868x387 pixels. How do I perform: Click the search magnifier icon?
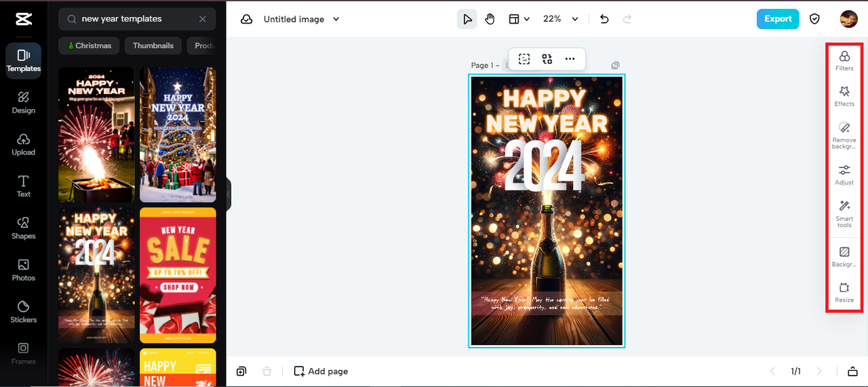71,19
